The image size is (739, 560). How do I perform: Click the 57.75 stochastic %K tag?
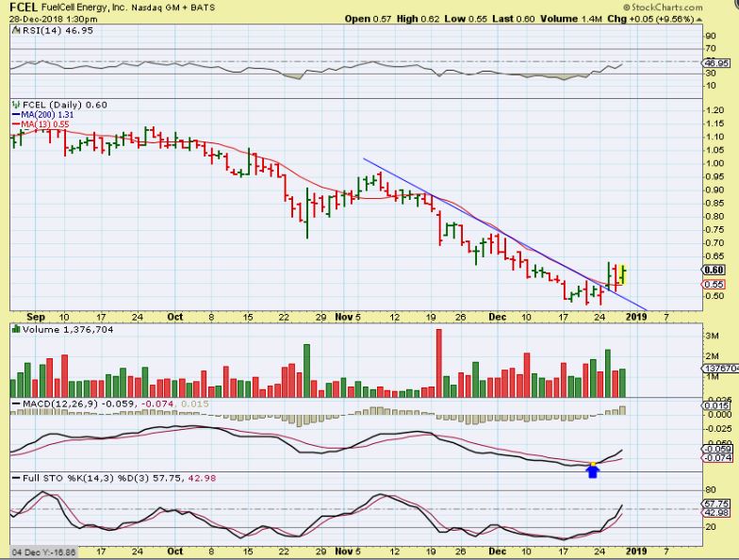(716, 503)
